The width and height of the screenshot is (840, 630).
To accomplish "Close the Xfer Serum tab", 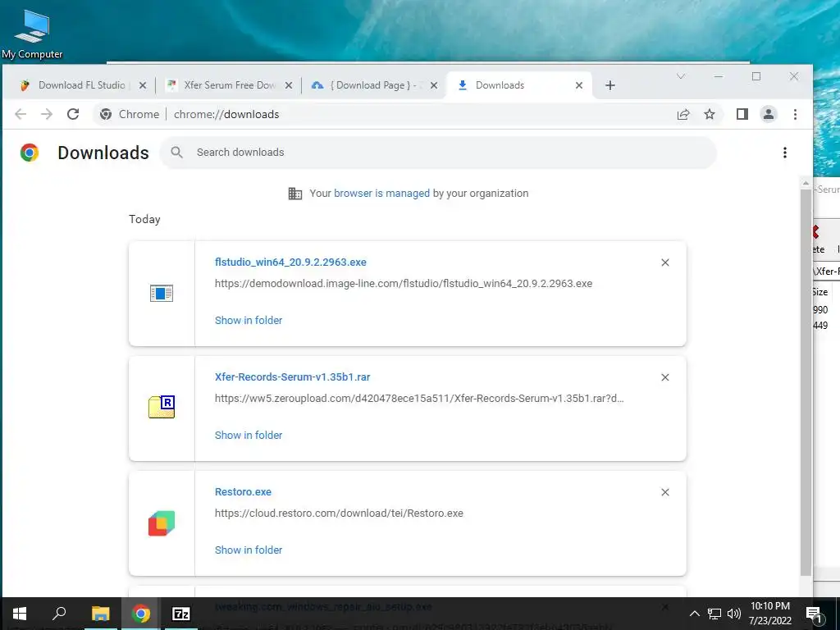I will [288, 85].
